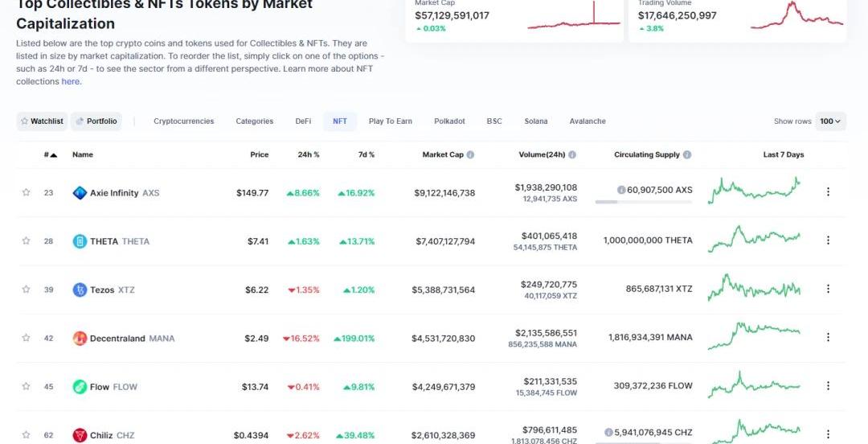Open Tezos 7-day sparkline chart

pos(754,288)
